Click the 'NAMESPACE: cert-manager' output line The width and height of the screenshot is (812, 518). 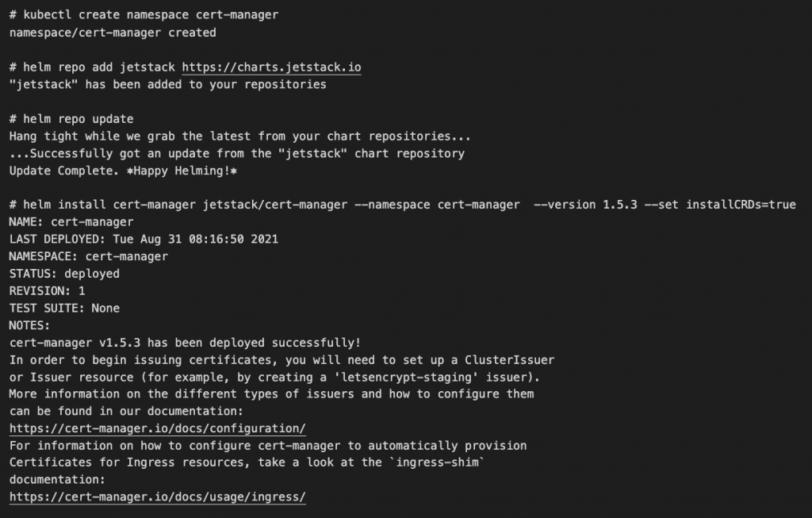click(88, 256)
